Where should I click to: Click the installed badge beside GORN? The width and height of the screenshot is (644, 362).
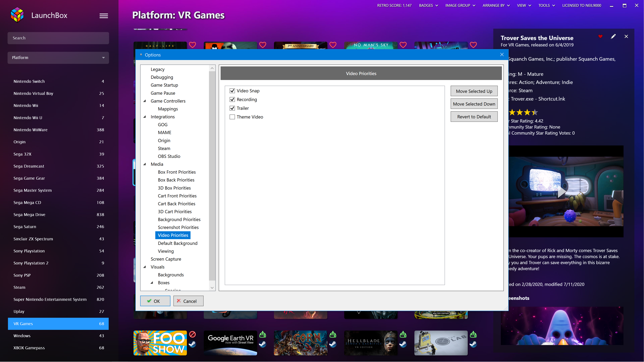coord(333,334)
